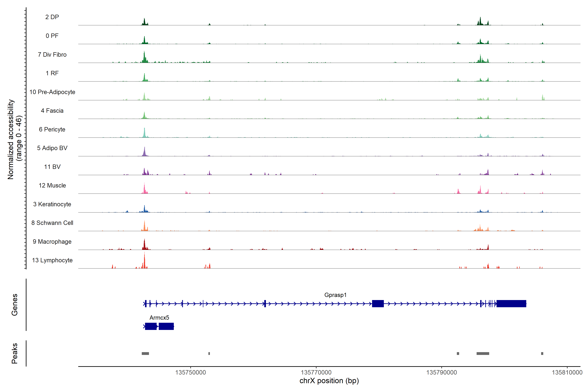Click the leftmost gray peak region
This screenshot has height=392, width=588.
tap(145, 353)
